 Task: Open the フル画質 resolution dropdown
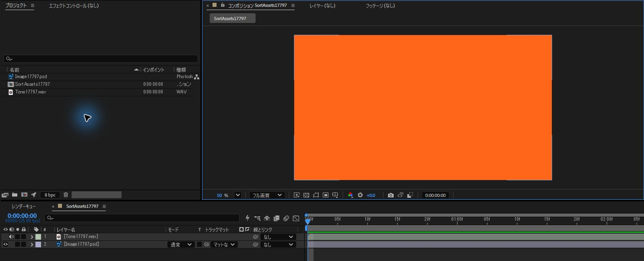[x=267, y=195]
